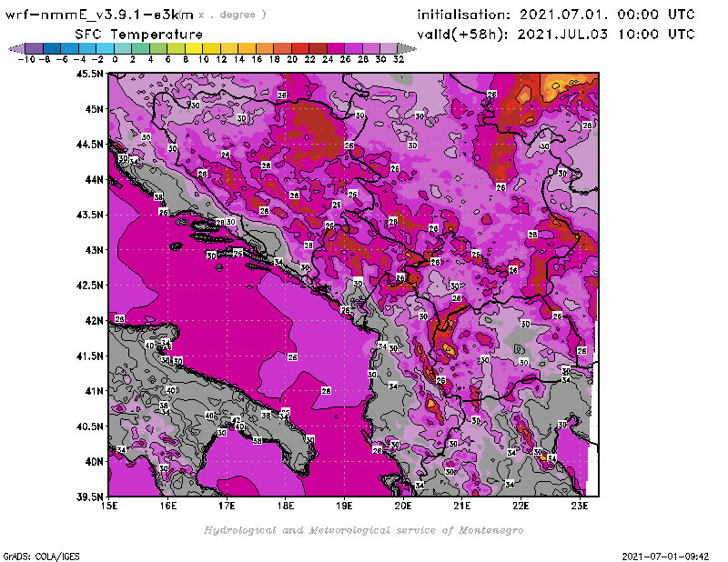Click the magenta legend swatch between 24 and 26
This screenshot has width=728, height=562.
click(x=335, y=48)
